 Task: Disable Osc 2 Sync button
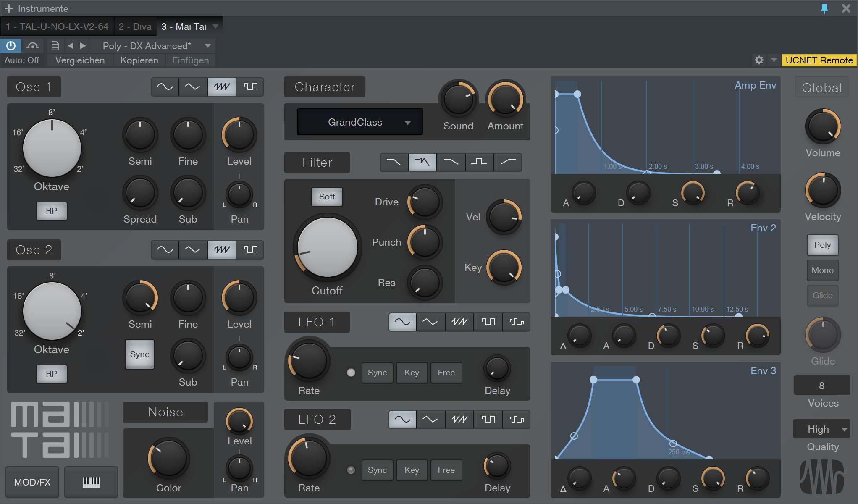[140, 354]
